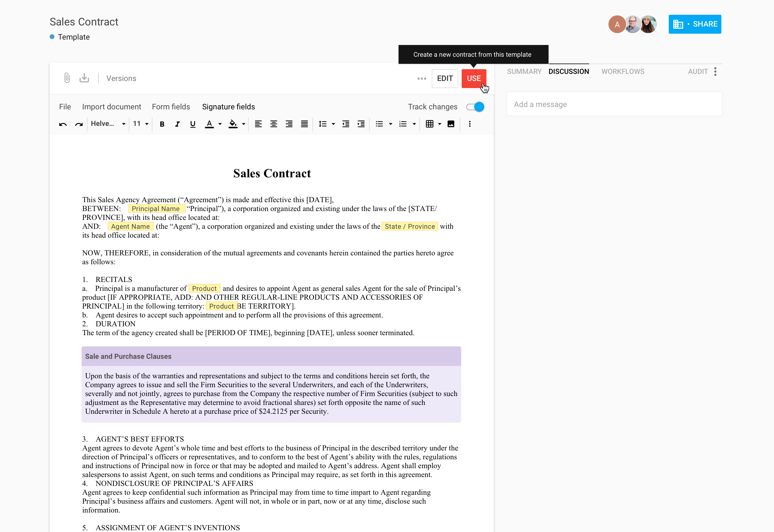Undo the last edit
This screenshot has height=532, width=774.
point(63,124)
